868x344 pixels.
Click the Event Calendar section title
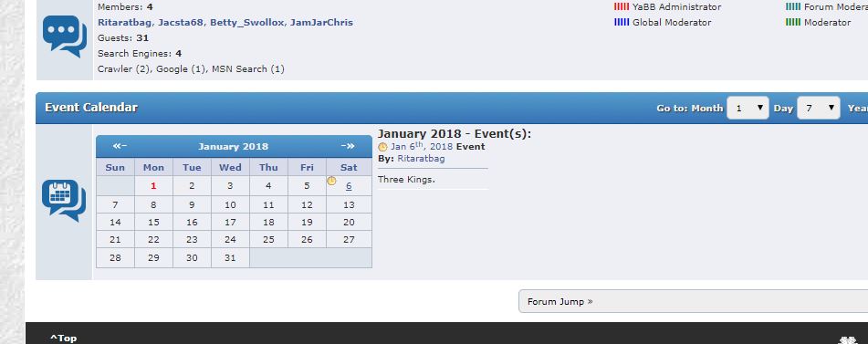(x=91, y=108)
